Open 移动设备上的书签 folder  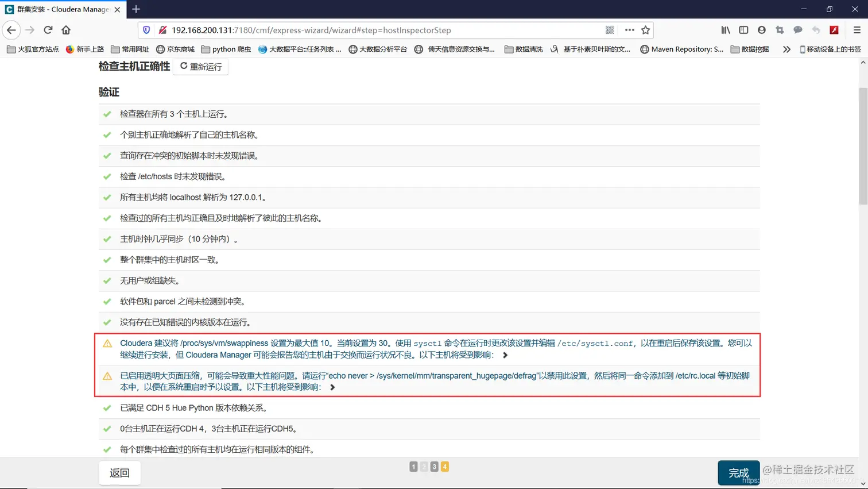pyautogui.click(x=830, y=49)
